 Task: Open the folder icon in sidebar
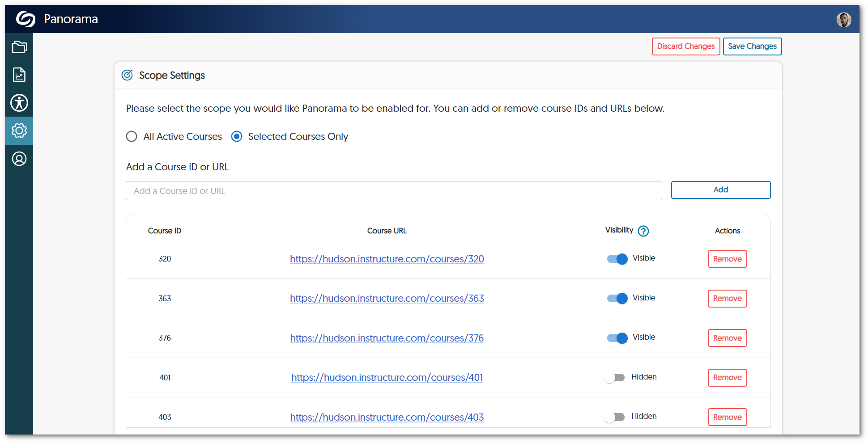coord(19,47)
